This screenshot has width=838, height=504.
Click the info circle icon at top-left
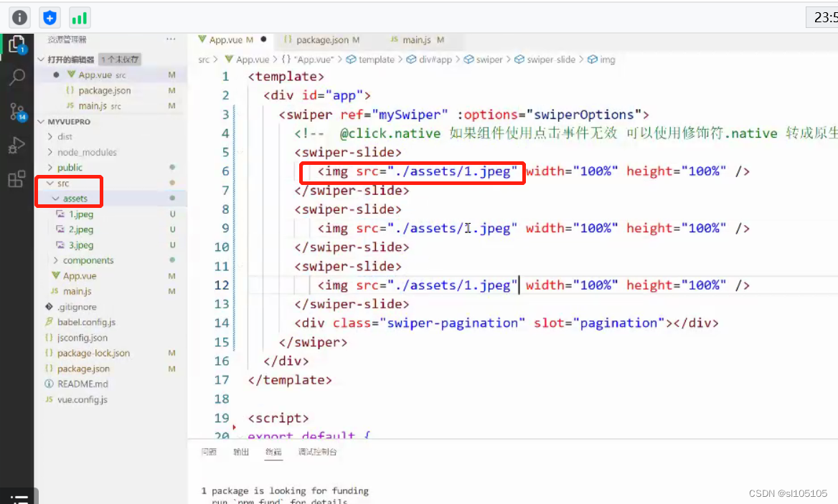point(19,17)
